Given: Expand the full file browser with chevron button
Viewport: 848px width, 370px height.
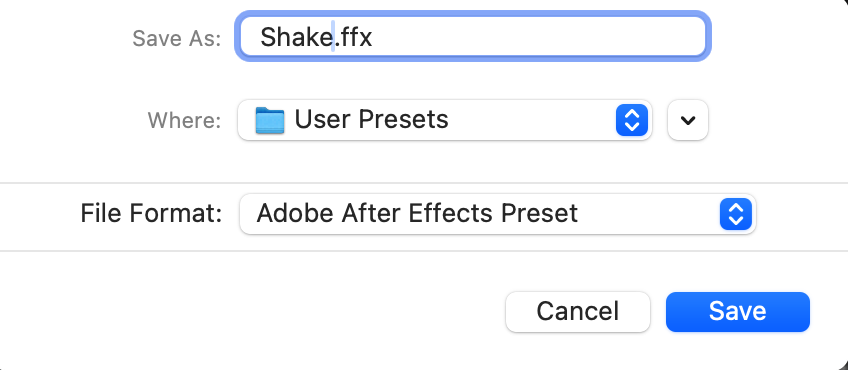Looking at the screenshot, I should tap(688, 120).
